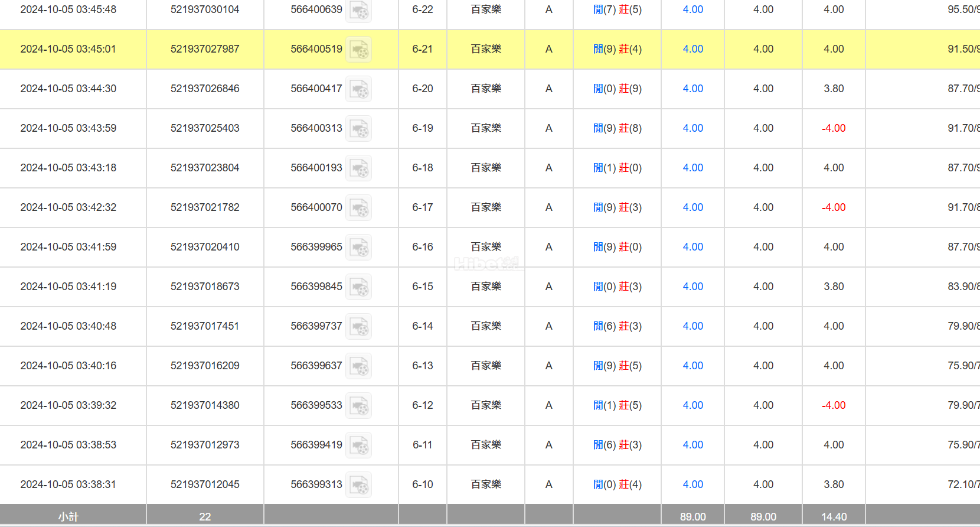Click the 小計 subtotal label

pyautogui.click(x=68, y=517)
